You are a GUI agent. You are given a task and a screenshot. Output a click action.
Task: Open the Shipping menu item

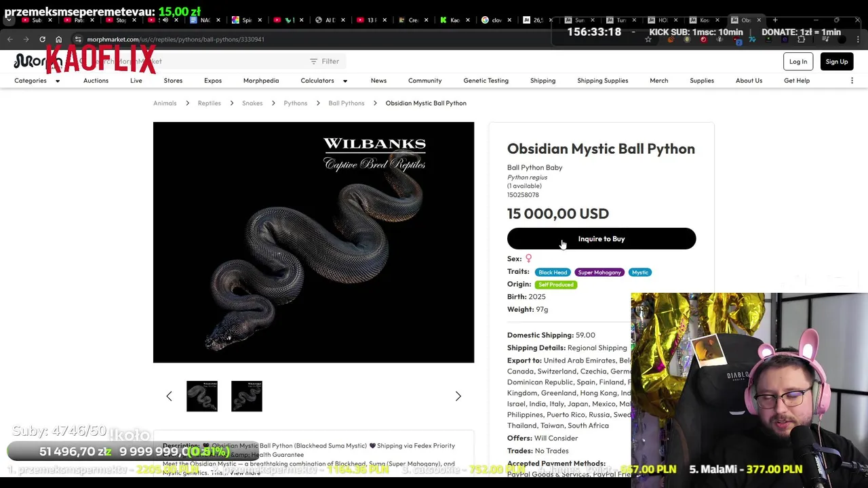pos(542,81)
